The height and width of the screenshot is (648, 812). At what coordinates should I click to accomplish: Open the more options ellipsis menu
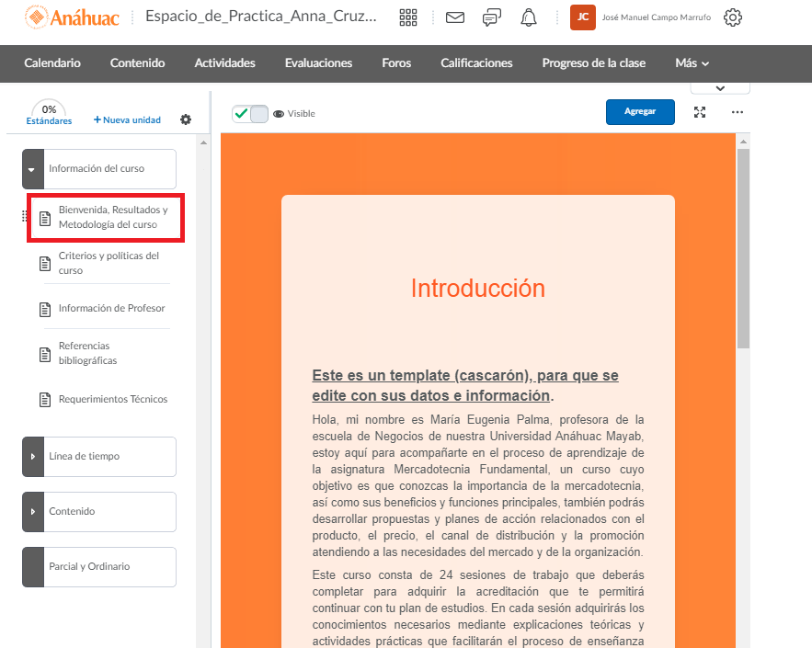[x=737, y=112]
